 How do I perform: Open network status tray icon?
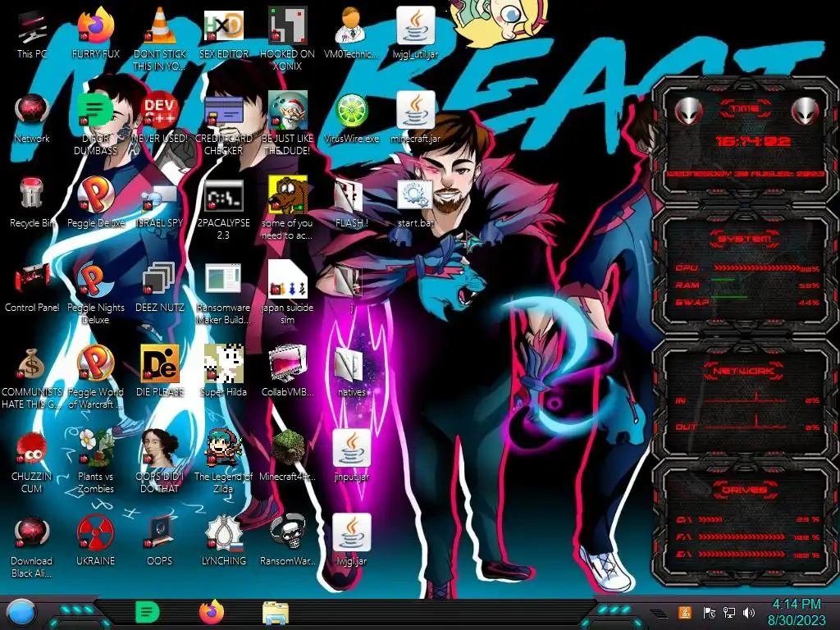pyautogui.click(x=729, y=612)
